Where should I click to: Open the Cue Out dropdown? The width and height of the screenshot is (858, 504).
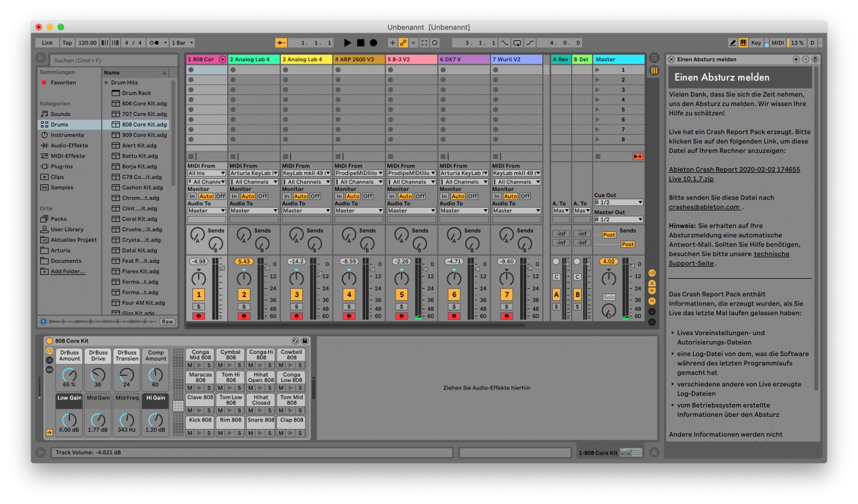(619, 202)
